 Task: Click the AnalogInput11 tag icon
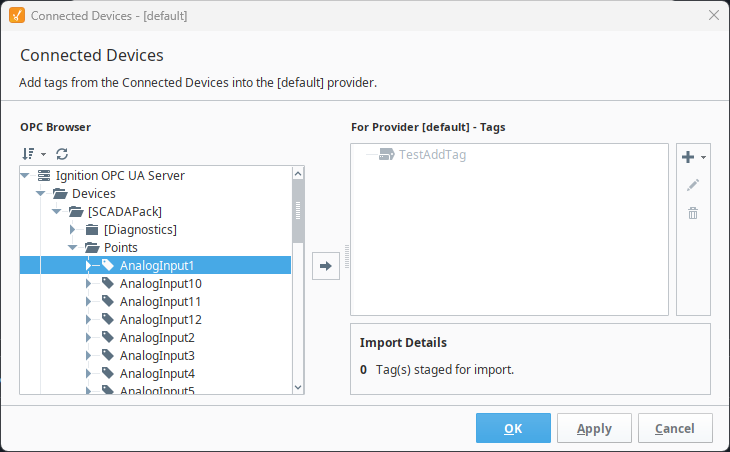108,301
